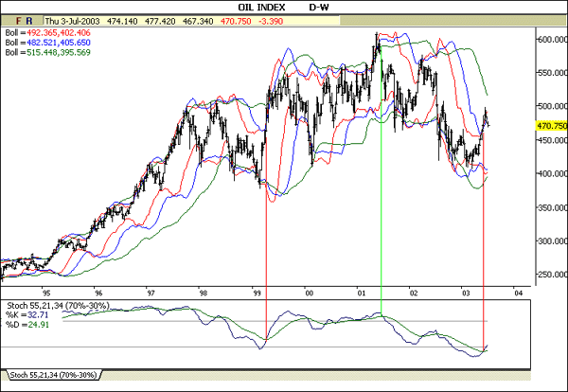
Task: Click the high value 477.420
Action: (x=160, y=21)
